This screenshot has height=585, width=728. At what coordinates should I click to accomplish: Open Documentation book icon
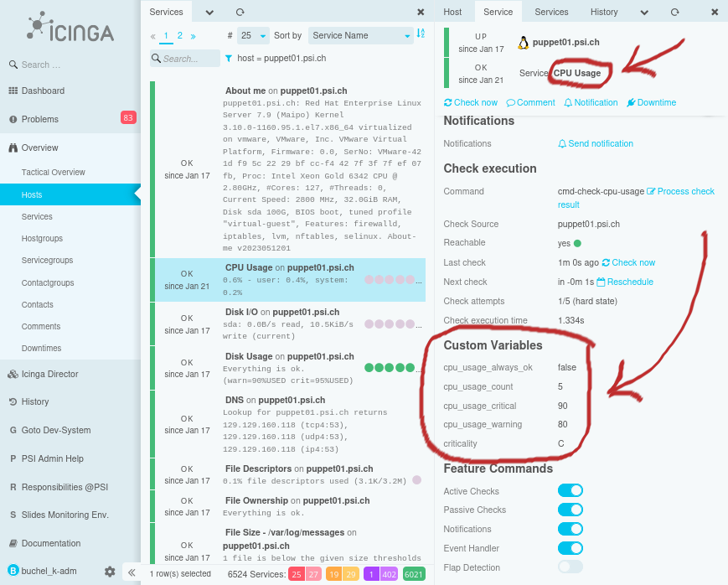pyautogui.click(x=13, y=543)
